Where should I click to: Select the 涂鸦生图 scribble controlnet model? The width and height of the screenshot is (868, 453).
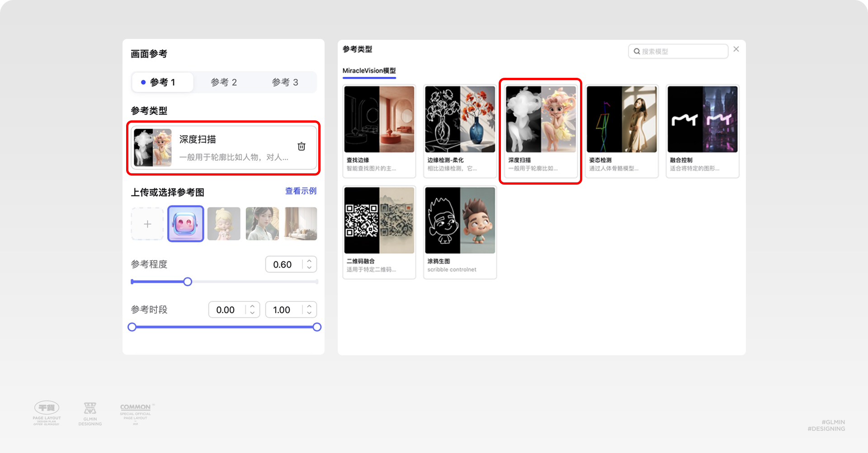[x=459, y=232]
